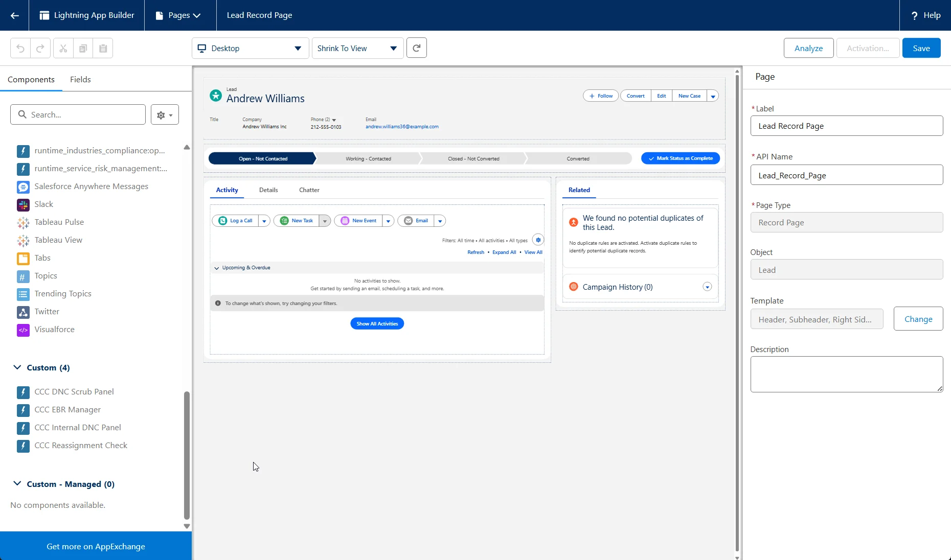Click the Lightning App Builder menu
This screenshot has width=951, height=560.
pyautogui.click(x=87, y=15)
